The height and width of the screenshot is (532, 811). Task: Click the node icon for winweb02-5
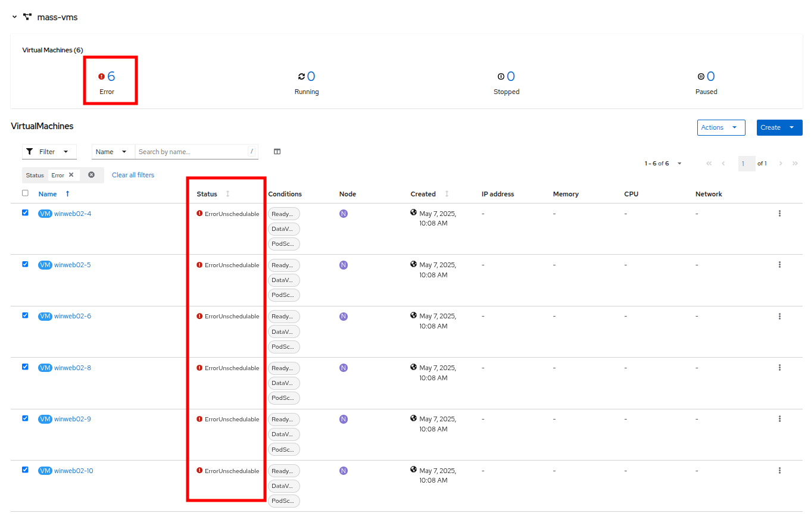pyautogui.click(x=344, y=265)
